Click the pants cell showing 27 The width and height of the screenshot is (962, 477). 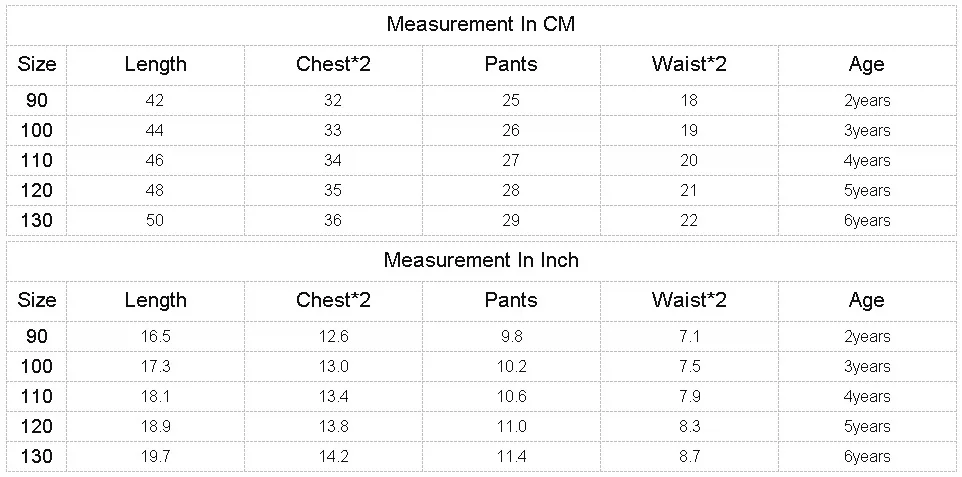click(x=511, y=160)
